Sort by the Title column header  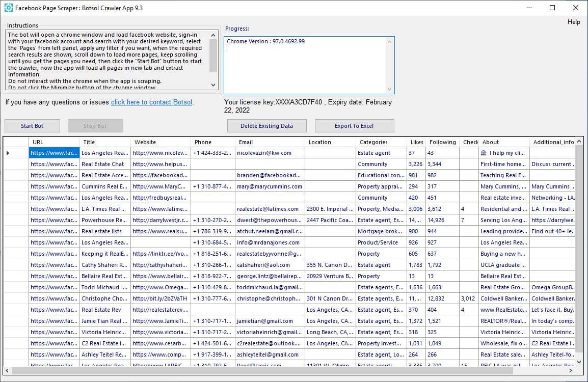coord(105,142)
